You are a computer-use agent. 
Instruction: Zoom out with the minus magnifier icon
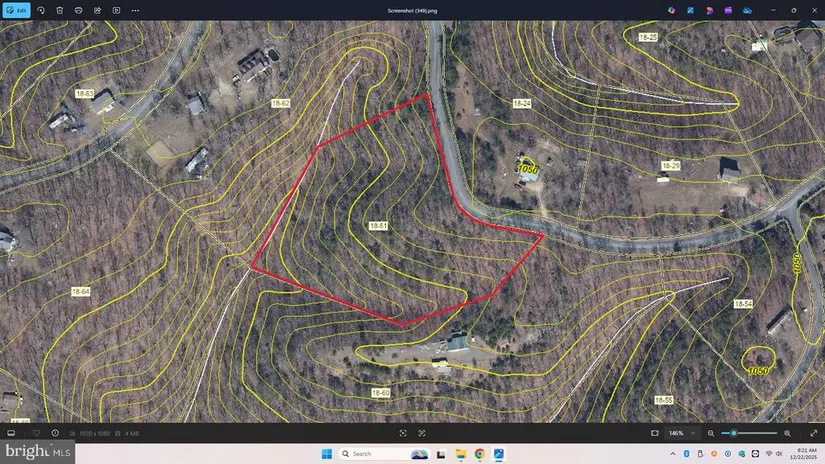pyautogui.click(x=710, y=433)
